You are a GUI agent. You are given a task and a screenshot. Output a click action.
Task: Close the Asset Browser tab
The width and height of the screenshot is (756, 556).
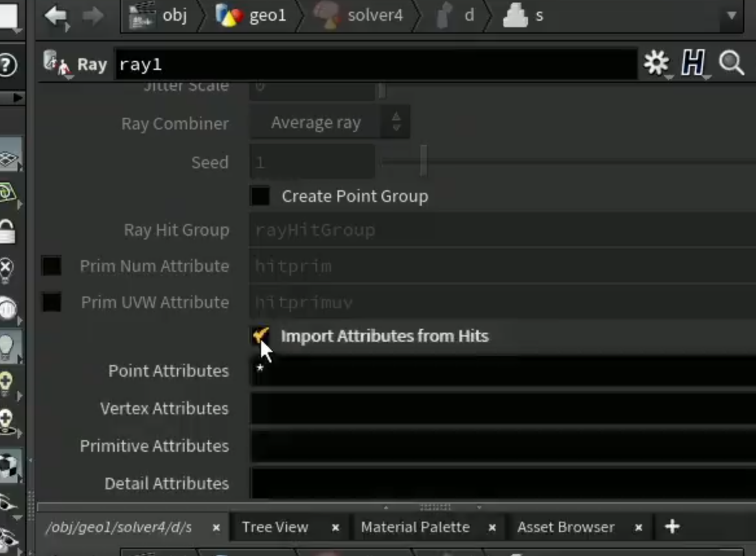[x=638, y=528]
